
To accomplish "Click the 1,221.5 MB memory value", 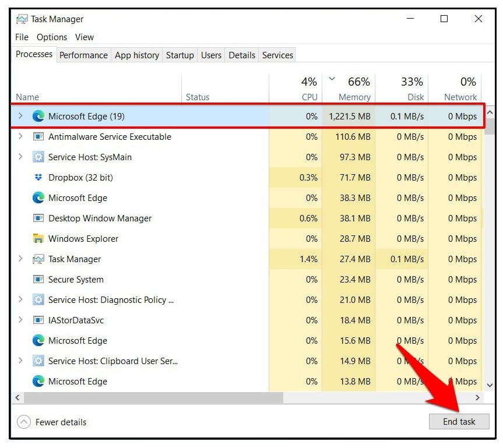I will click(349, 116).
